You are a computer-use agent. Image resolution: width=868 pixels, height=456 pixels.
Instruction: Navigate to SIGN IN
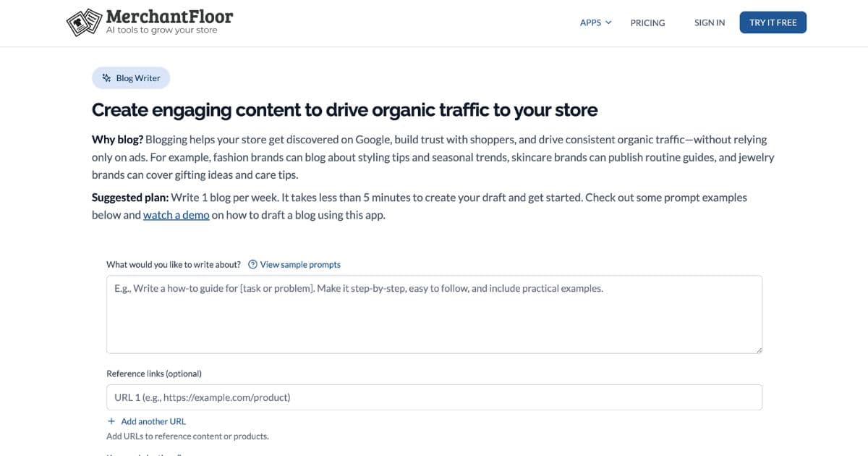pyautogui.click(x=709, y=22)
